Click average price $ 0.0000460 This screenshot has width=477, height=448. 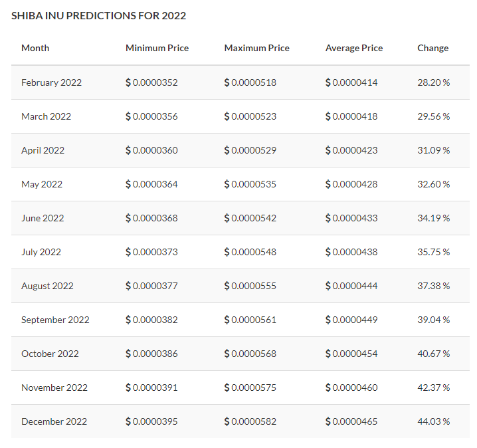pyautogui.click(x=351, y=388)
